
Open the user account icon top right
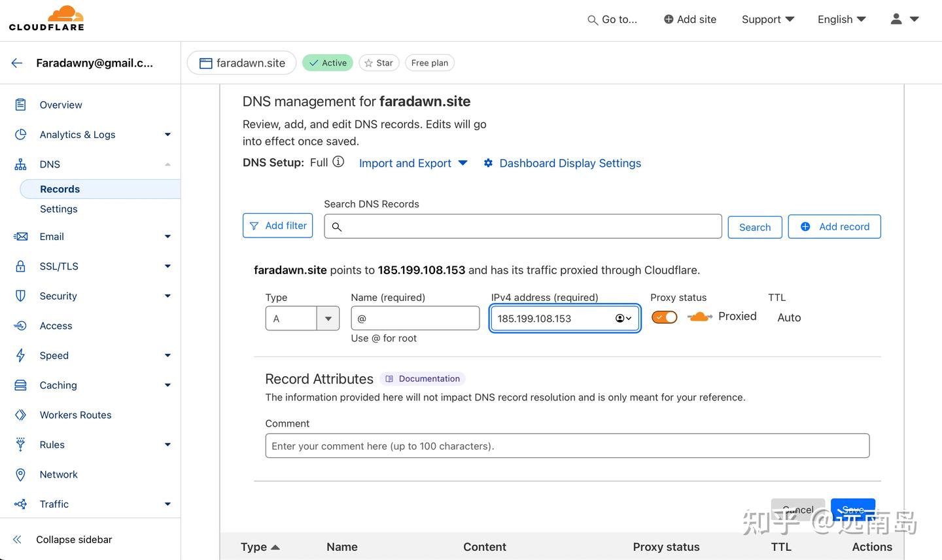coord(896,19)
